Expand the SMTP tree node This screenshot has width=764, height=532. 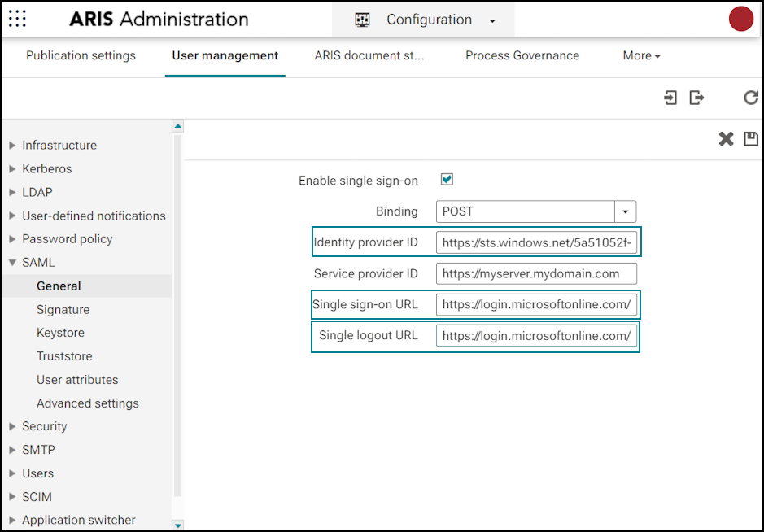pos(13,450)
